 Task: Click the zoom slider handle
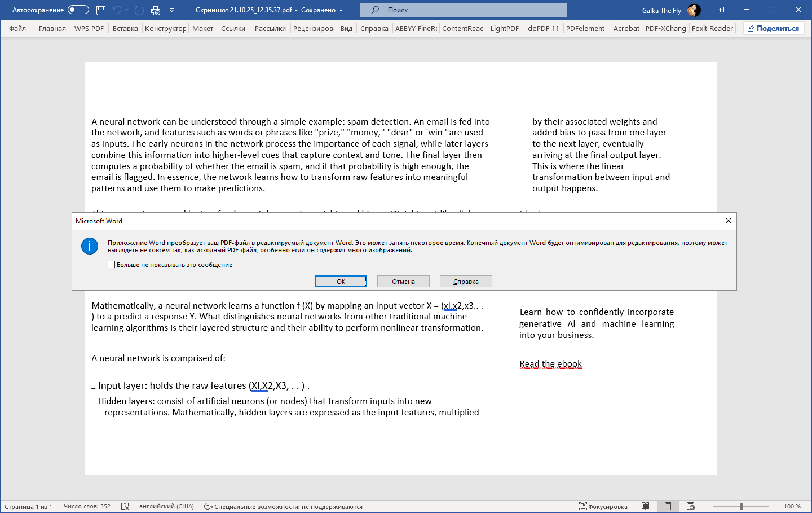[741, 506]
